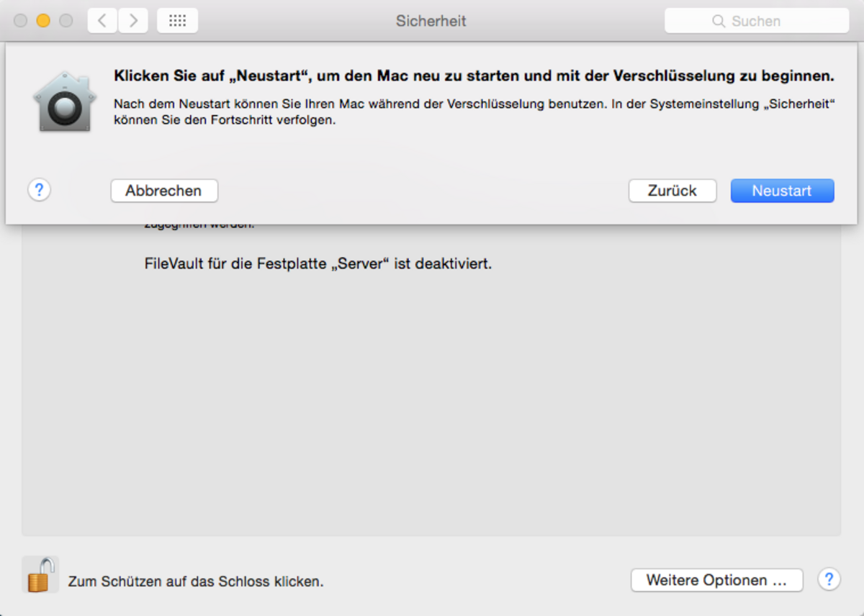This screenshot has height=616, width=864.
Task: Open help via the dialog's question mark
Action: (39, 191)
